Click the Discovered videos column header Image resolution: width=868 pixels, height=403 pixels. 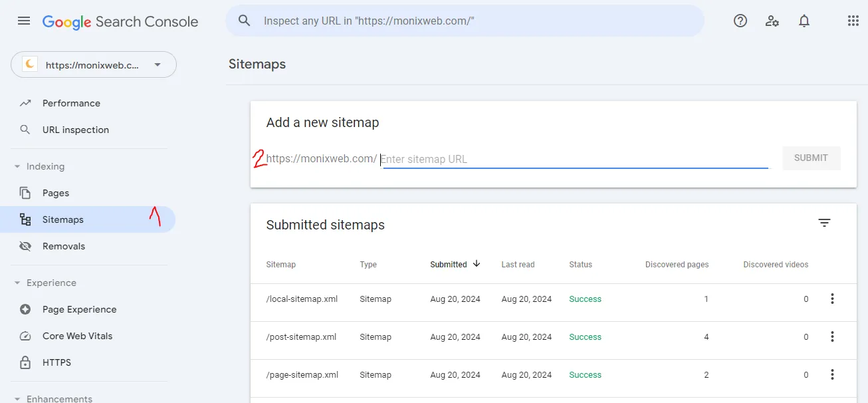(776, 265)
